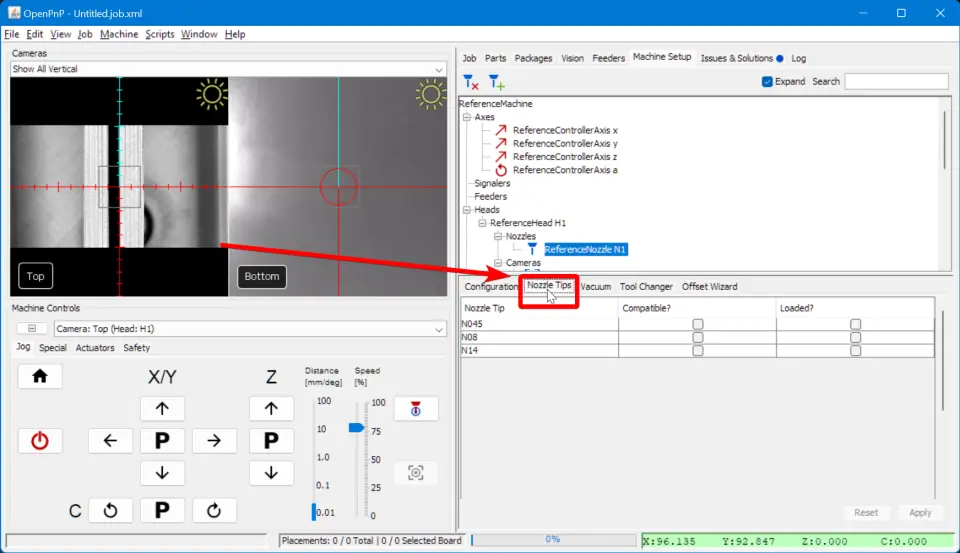Collapse the Axes tree node
Viewport: 960px width, 553px height.
tap(466, 117)
